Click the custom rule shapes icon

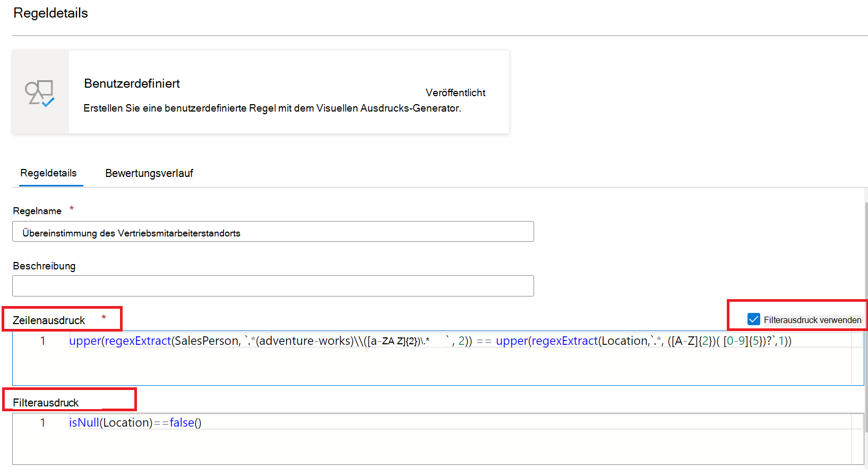pyautogui.click(x=40, y=93)
